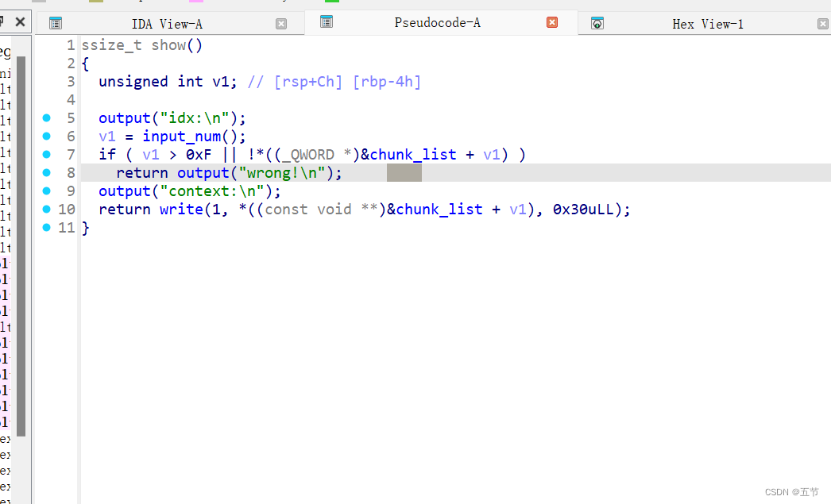Close the Hex View-1 tab
The image size is (831, 504).
tap(822, 24)
